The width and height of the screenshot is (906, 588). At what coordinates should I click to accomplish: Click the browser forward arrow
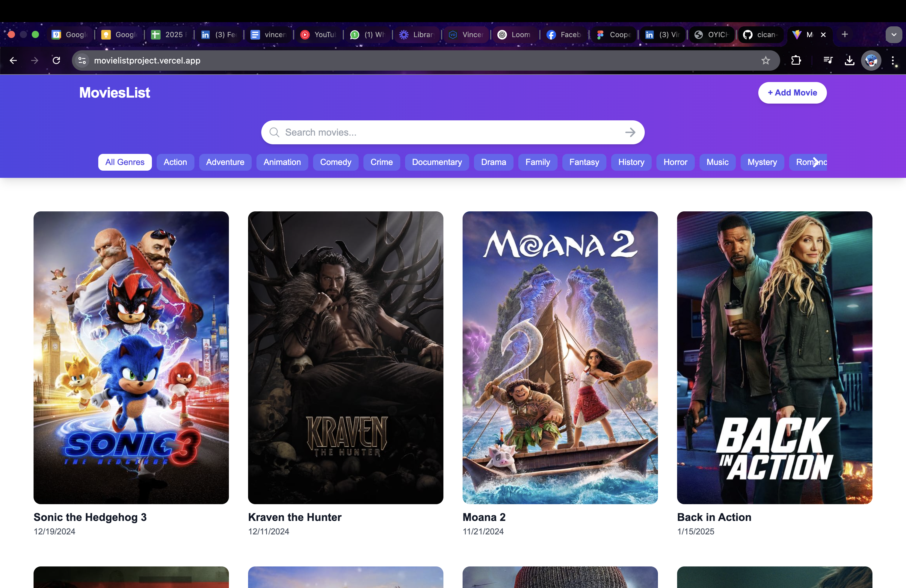click(x=35, y=60)
